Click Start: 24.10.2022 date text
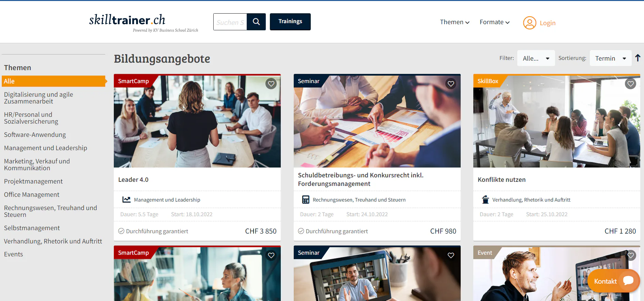Screen dimensions: 644x301 click(367, 214)
